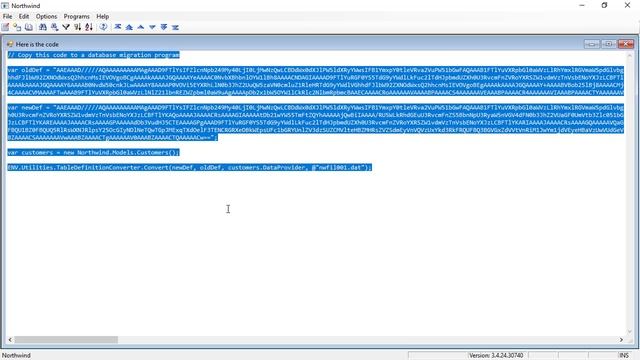Image resolution: width=640 pixels, height=360 pixels.
Task: Click the find next binoculars icon
Action: pyautogui.click(x=54, y=27)
